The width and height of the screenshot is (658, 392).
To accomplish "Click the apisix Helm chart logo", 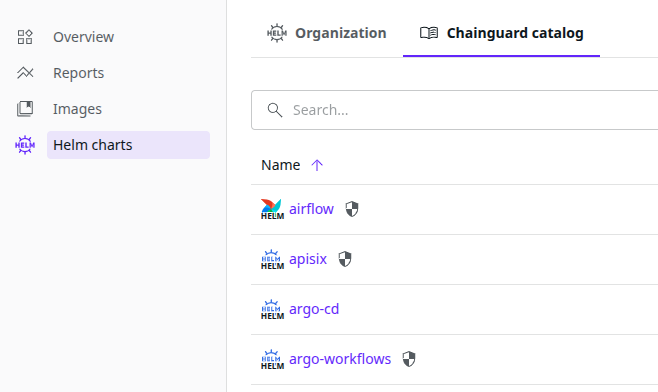I will (x=272, y=259).
